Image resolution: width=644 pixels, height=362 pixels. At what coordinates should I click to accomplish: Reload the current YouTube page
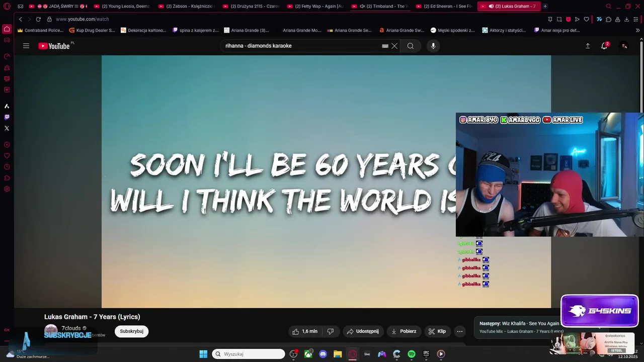pyautogui.click(x=38, y=19)
